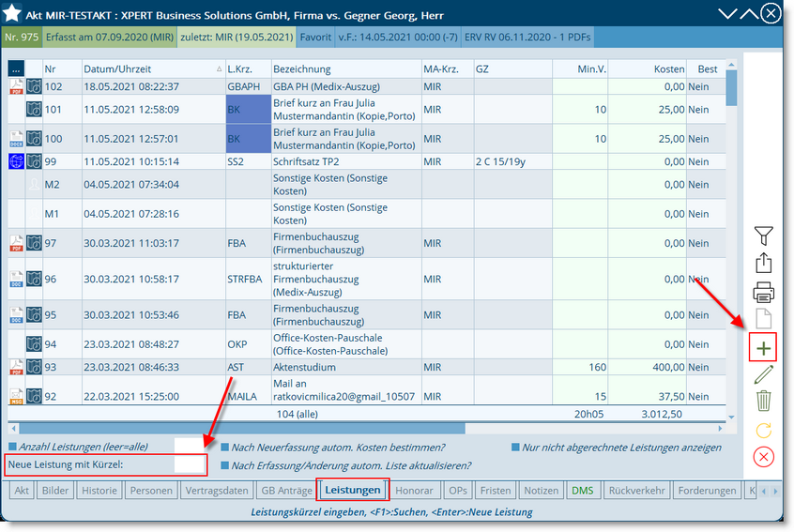Click the clock icon in row 99
The width and height of the screenshot is (794, 532).
pos(34,161)
